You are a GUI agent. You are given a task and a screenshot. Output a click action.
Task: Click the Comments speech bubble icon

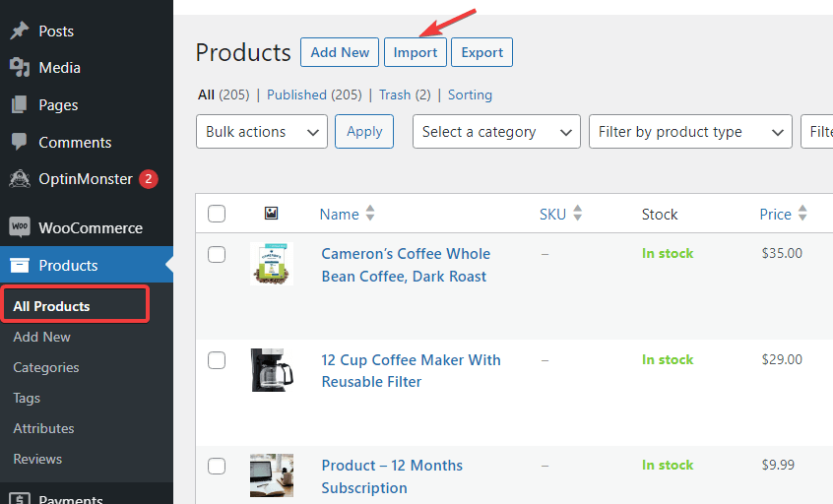20,142
